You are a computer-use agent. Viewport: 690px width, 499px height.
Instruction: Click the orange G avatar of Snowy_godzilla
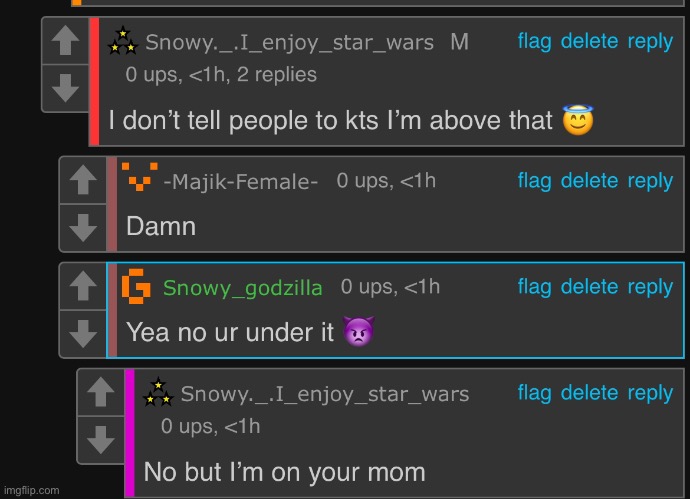click(x=136, y=286)
